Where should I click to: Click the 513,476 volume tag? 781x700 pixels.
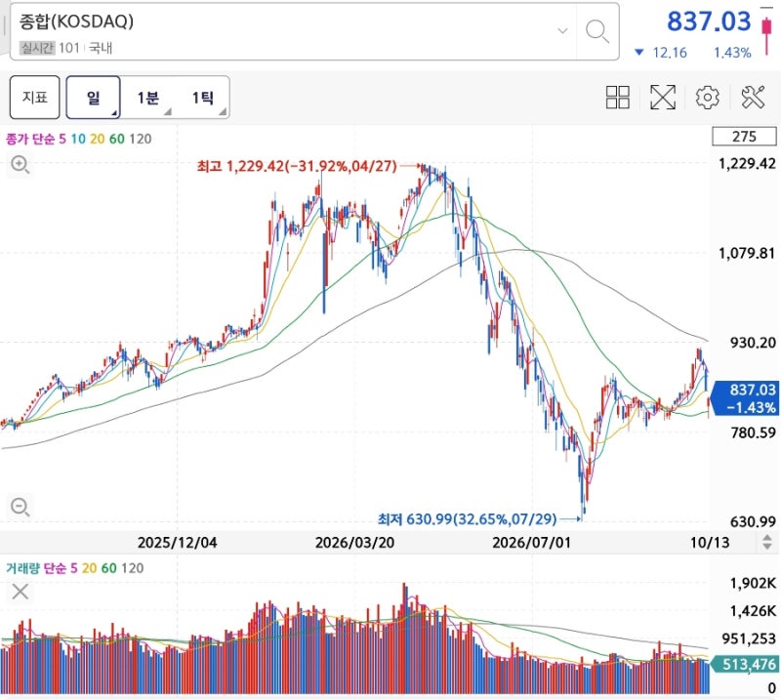pos(744,664)
